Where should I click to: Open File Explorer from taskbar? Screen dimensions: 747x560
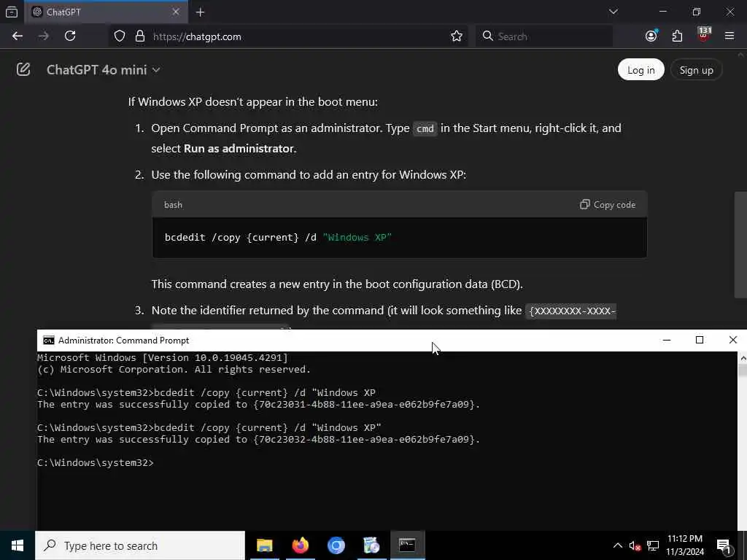click(265, 545)
